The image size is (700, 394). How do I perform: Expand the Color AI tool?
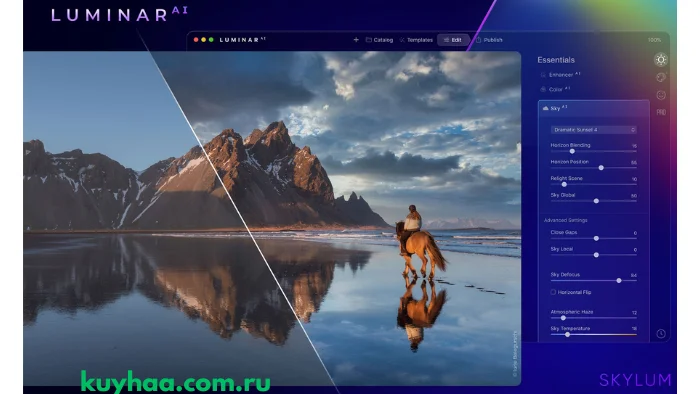point(559,89)
